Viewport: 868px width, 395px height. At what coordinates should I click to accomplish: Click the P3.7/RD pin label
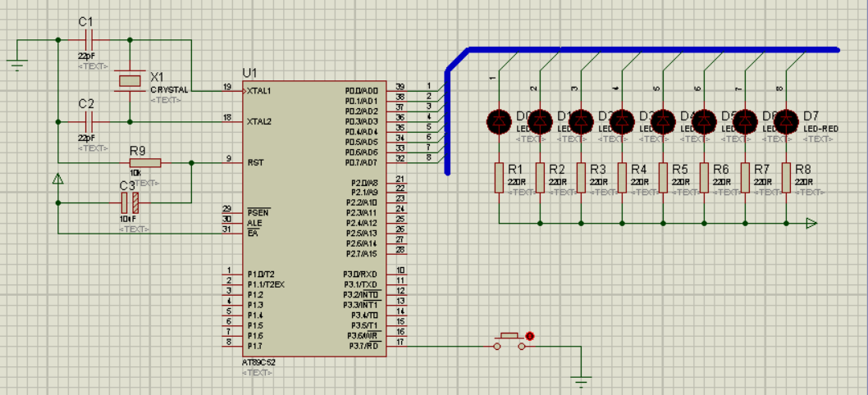point(363,346)
